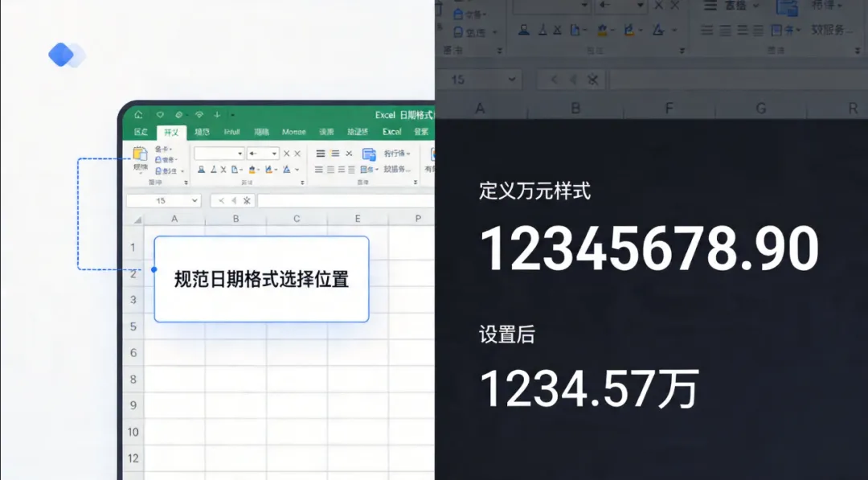Click the heading 定义万元样式
The height and width of the screenshot is (480, 868).
(534, 191)
